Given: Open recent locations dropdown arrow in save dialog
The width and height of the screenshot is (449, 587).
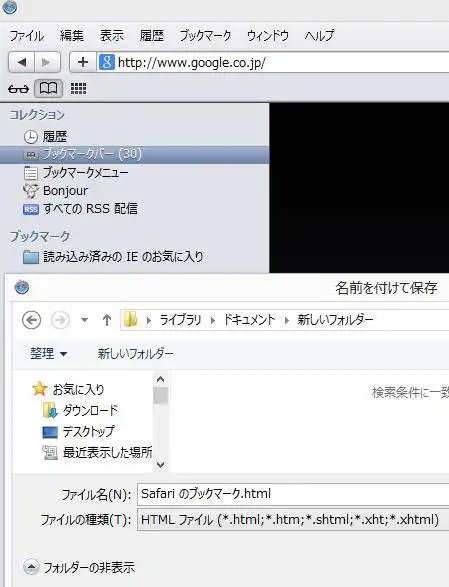Looking at the screenshot, I should point(85,320).
